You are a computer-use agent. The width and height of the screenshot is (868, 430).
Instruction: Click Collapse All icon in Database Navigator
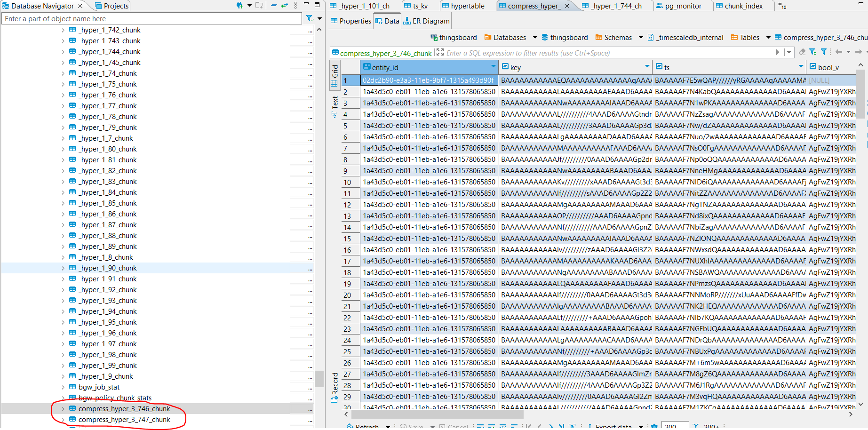274,6
